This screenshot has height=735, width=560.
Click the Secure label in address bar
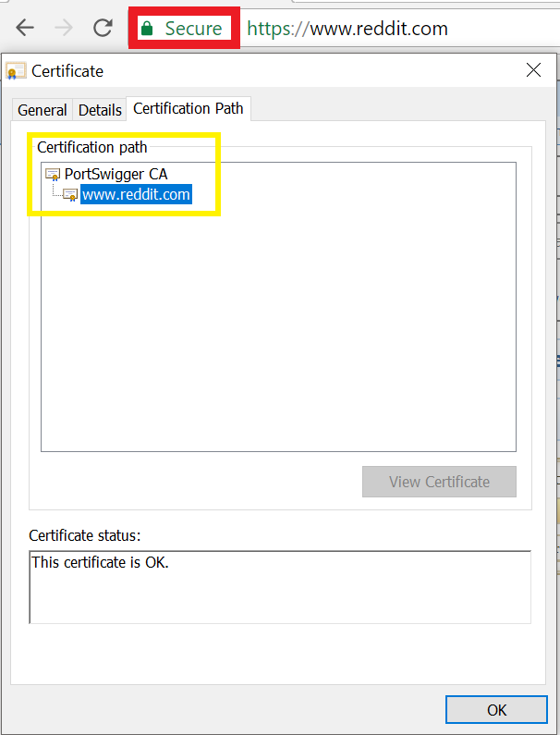pos(193,29)
